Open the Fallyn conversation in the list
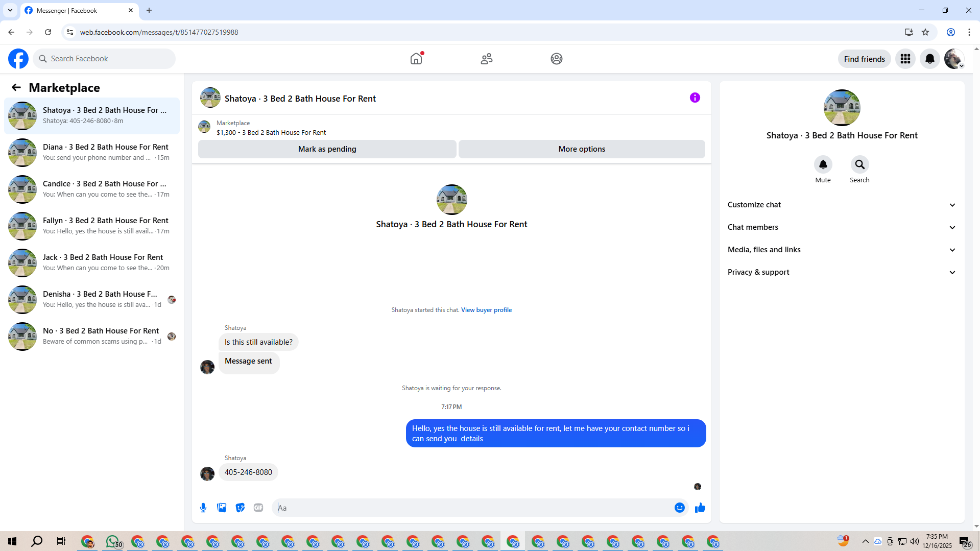 coord(92,226)
